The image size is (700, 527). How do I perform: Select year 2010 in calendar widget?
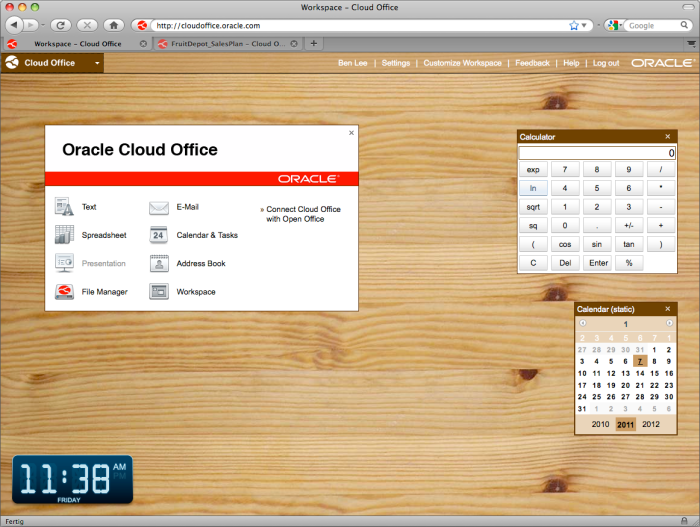pyautogui.click(x=600, y=424)
